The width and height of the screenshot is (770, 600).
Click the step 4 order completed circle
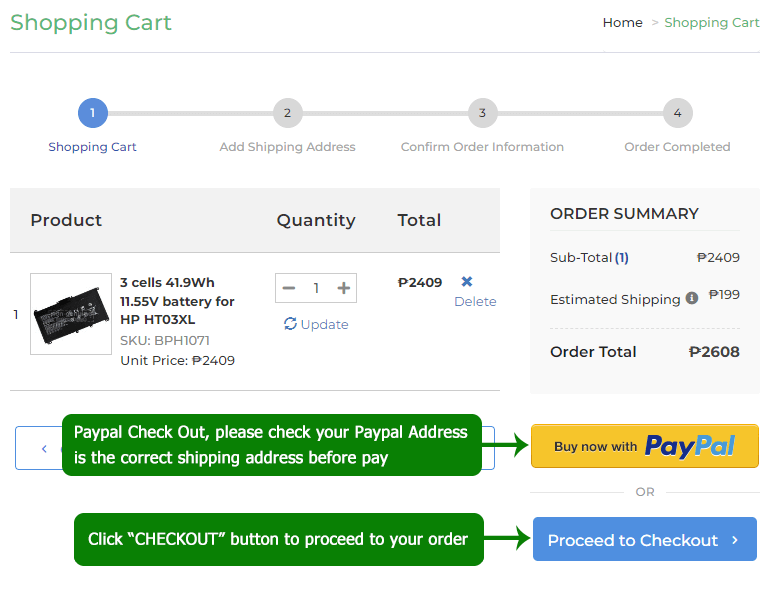677,113
